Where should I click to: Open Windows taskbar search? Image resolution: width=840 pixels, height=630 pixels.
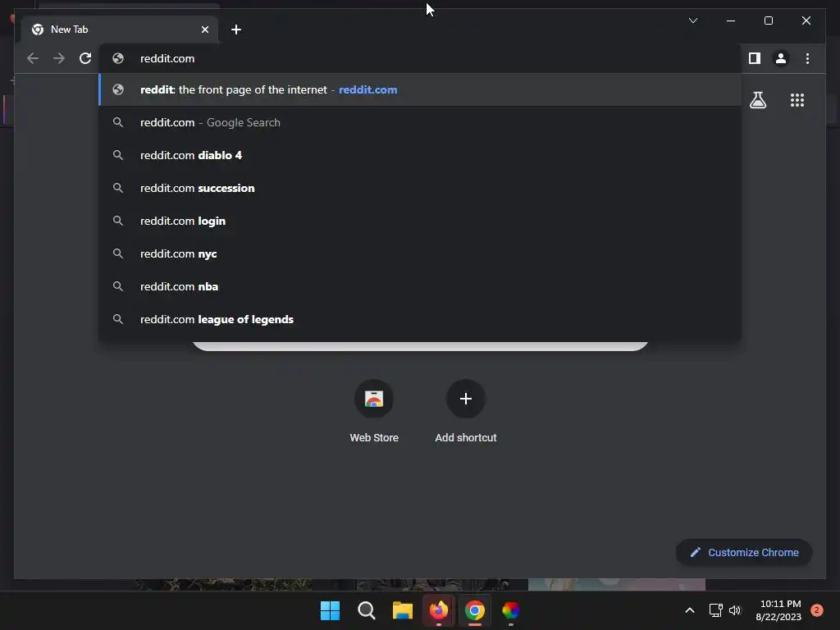tap(367, 610)
